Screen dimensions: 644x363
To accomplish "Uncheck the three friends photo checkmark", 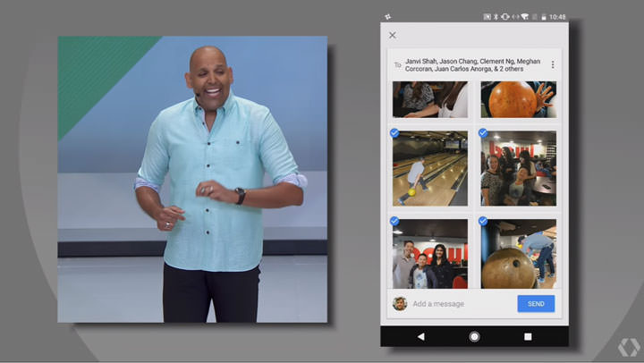I will pyautogui.click(x=394, y=222).
